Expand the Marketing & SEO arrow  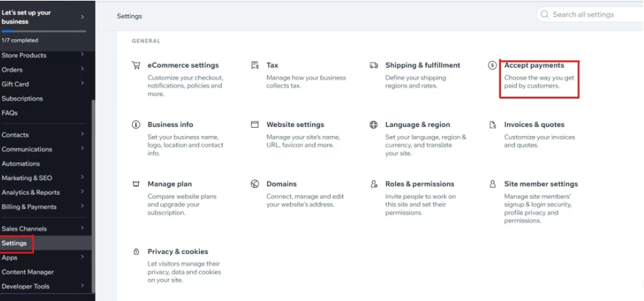[82, 177]
